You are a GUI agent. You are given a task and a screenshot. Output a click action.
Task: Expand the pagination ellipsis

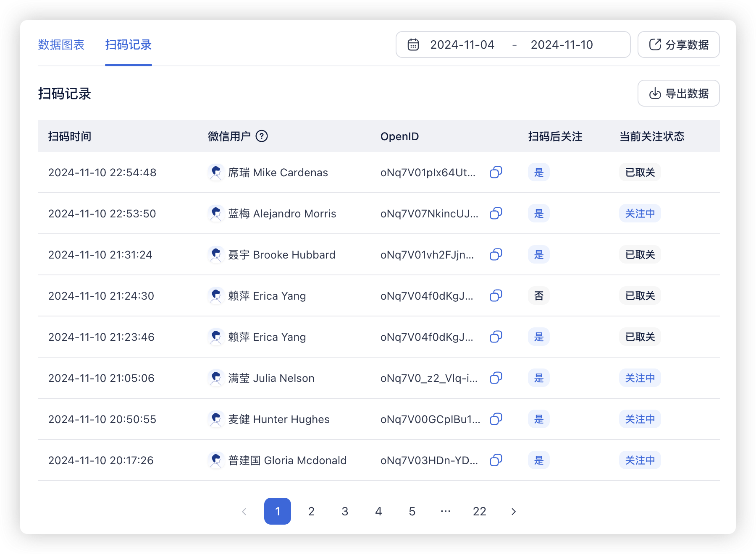tap(446, 511)
